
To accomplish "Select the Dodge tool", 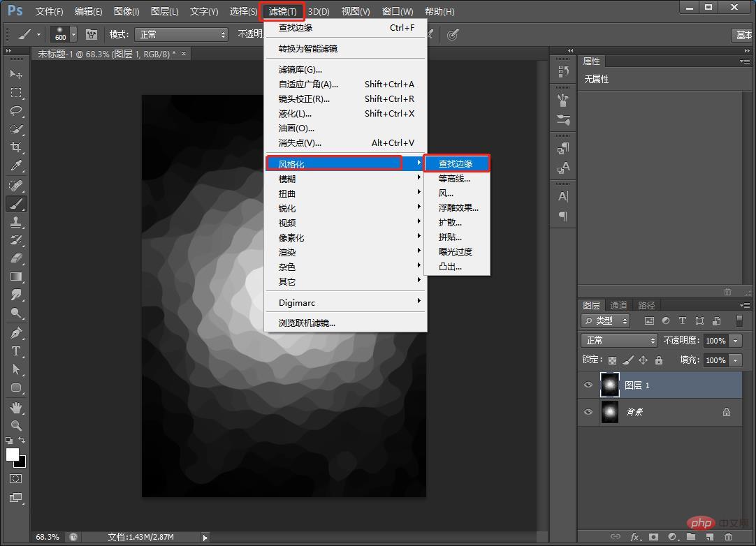I will click(x=16, y=313).
